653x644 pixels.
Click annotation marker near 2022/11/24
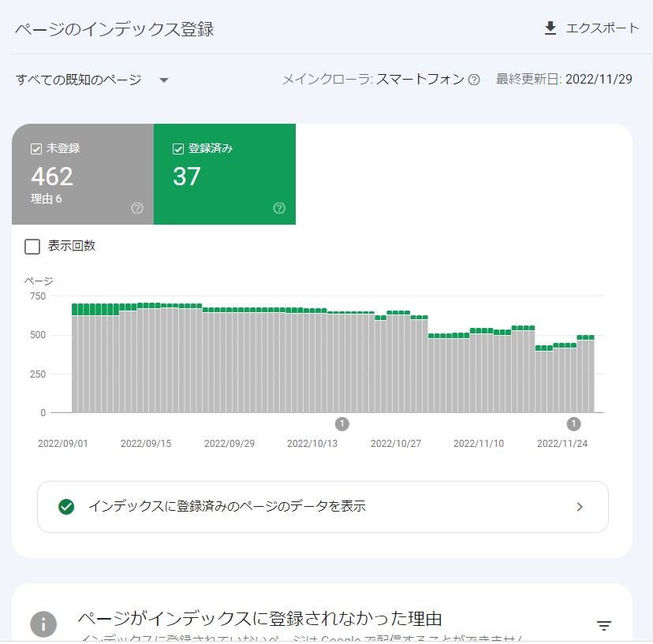(574, 424)
